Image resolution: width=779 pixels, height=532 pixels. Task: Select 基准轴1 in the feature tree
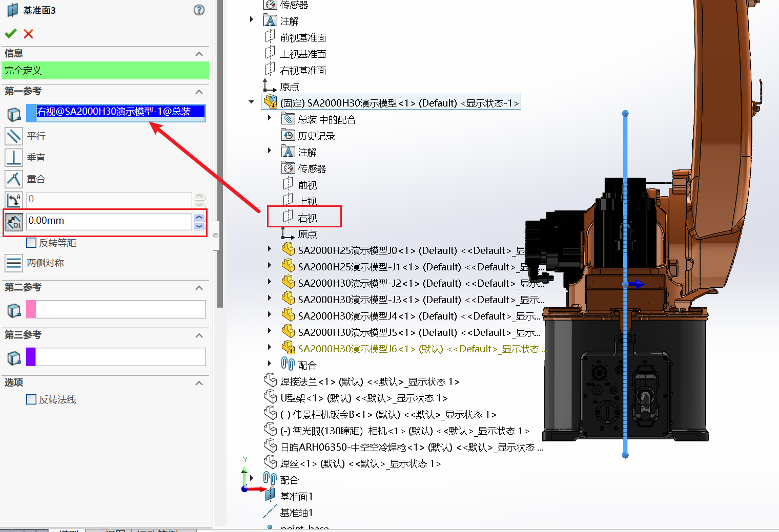pos(296,513)
